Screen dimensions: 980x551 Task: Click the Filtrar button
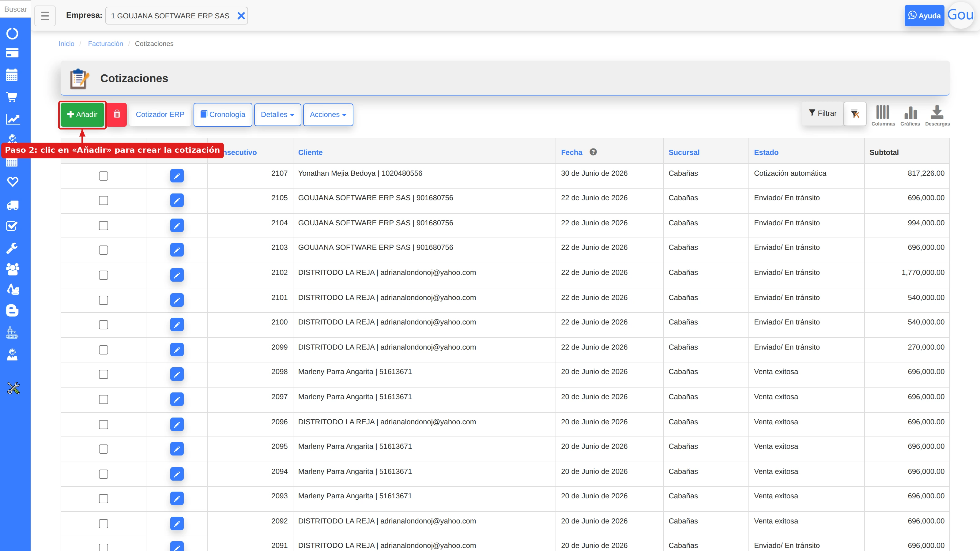tap(823, 113)
